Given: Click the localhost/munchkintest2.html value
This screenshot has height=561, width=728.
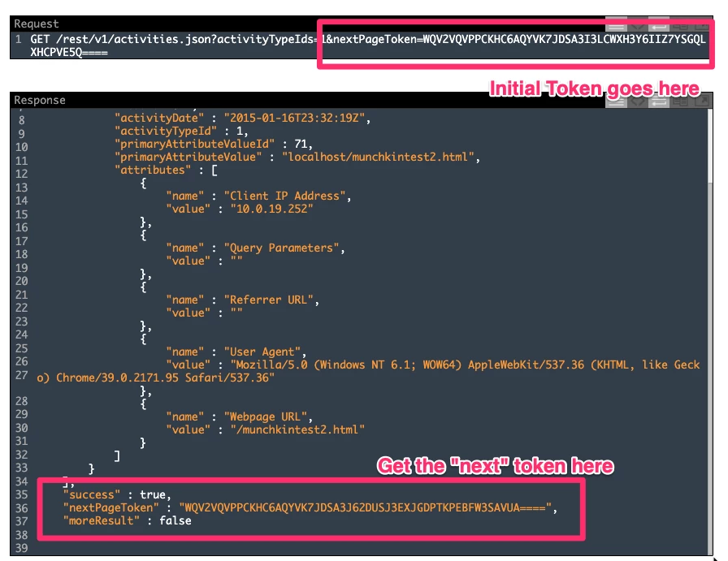Looking at the screenshot, I should pos(378,157).
